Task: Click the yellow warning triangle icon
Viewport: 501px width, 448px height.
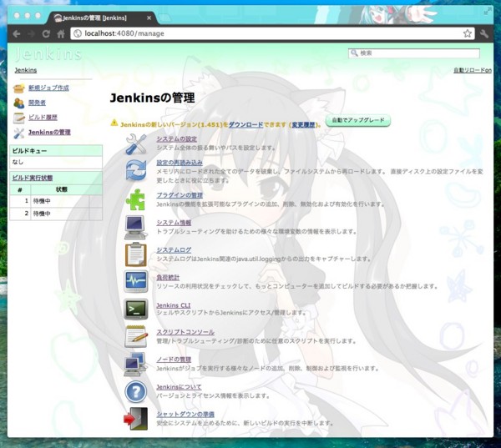Action: 114,123
